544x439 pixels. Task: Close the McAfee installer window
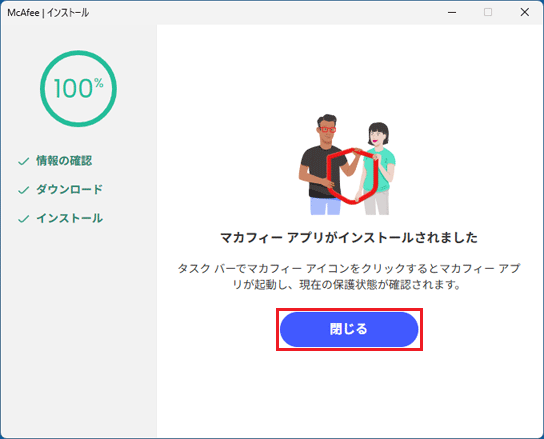point(525,12)
